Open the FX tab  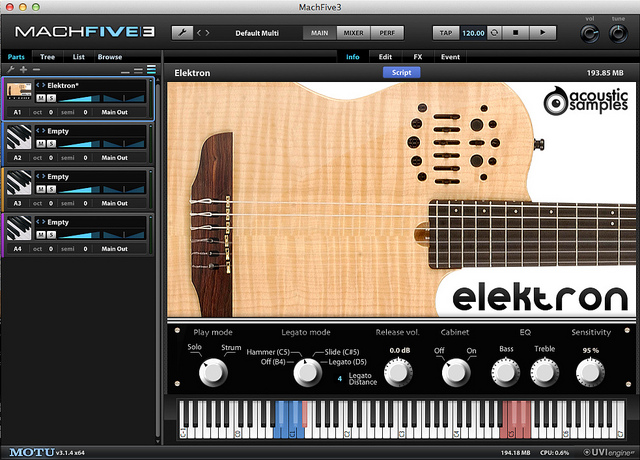418,57
